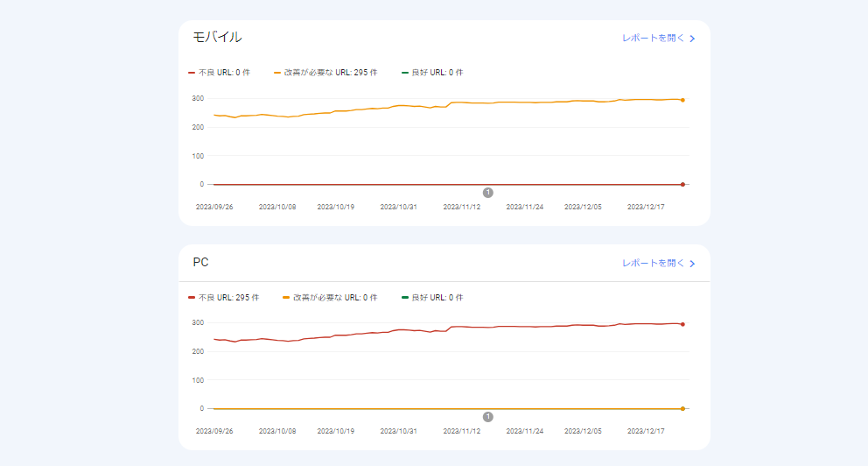This screenshot has width=868, height=466.
Task: Click the chevron arrow beside モバイル report link
Action: pos(692,39)
